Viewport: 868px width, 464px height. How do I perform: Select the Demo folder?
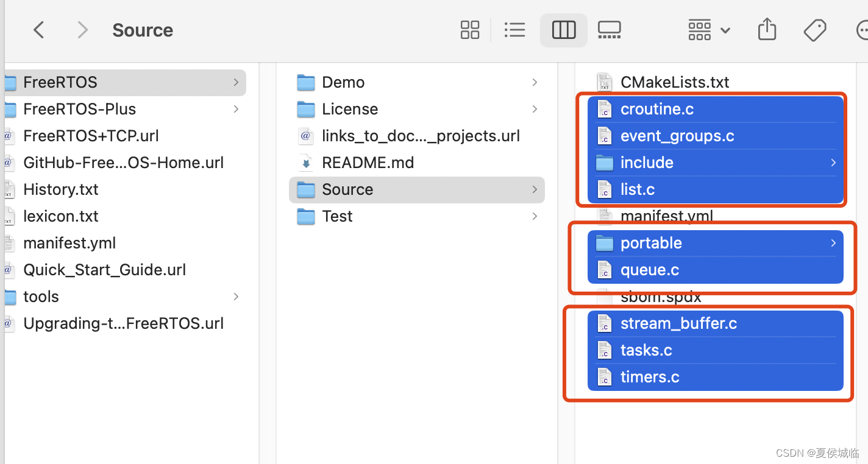pos(417,82)
